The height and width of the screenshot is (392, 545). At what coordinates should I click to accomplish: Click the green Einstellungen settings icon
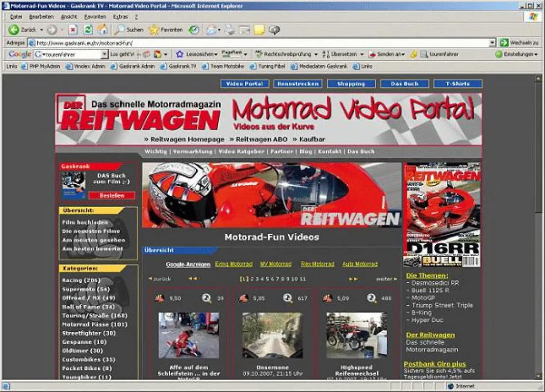coord(499,54)
